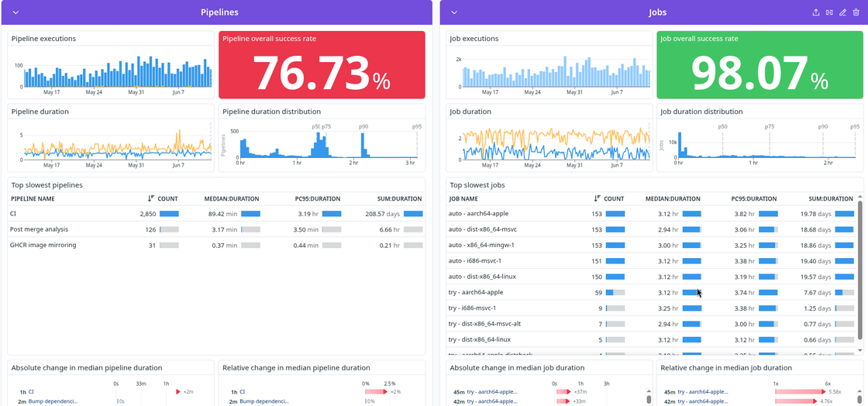Click the 89.42 min median duration value
The width and height of the screenshot is (868, 406).
click(223, 214)
